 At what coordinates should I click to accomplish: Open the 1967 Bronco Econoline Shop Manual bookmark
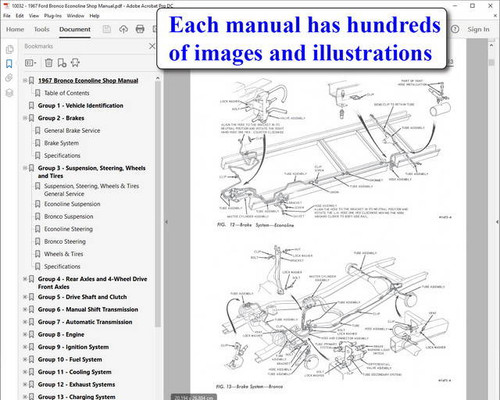[88, 81]
